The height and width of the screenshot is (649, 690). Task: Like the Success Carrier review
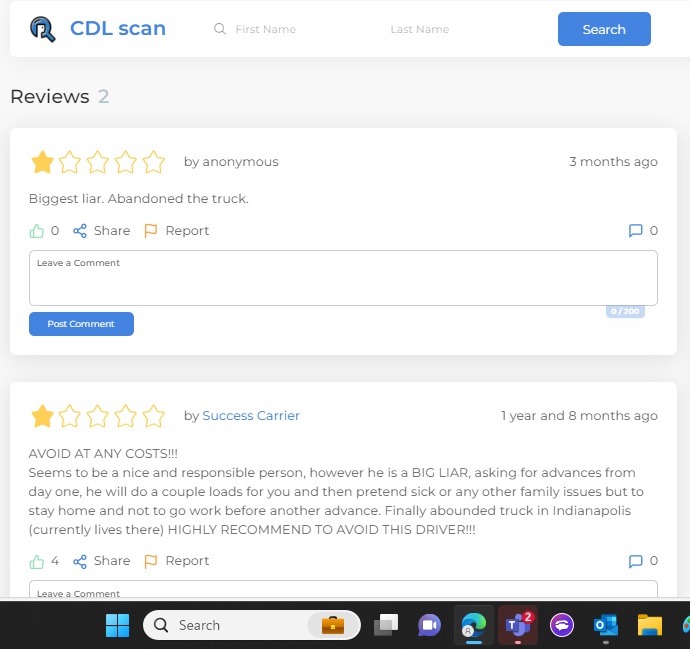(37, 561)
